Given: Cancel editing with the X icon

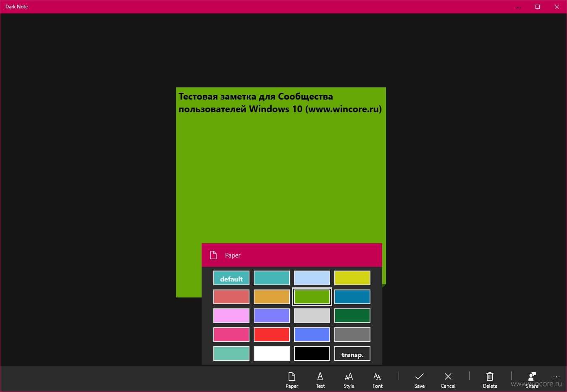Looking at the screenshot, I should (448, 380).
